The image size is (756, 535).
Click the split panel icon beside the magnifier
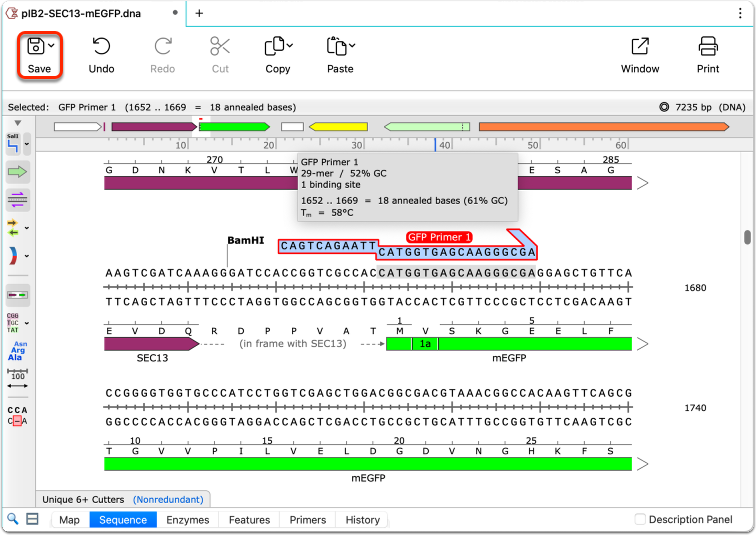[x=32, y=519]
